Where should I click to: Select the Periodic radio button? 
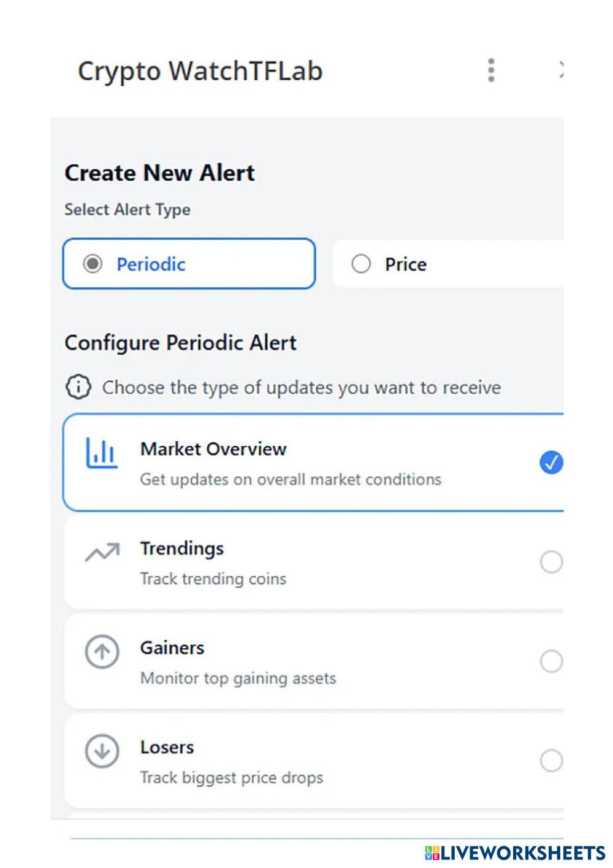93,264
